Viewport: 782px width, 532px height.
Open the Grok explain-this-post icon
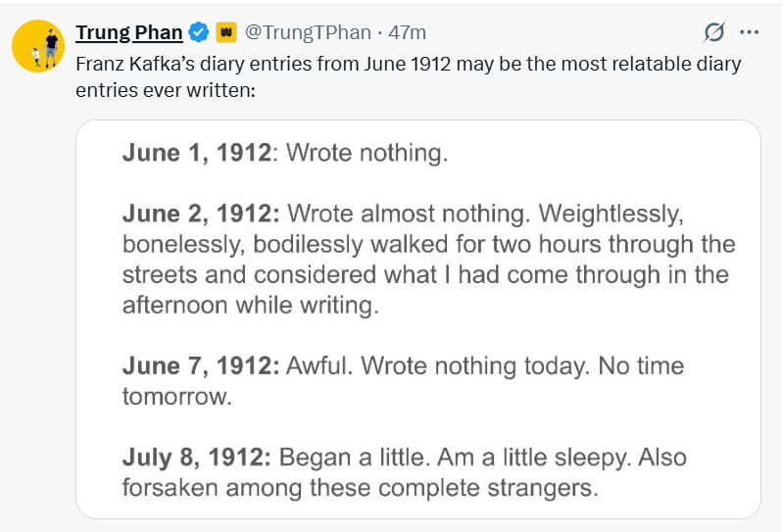714,32
